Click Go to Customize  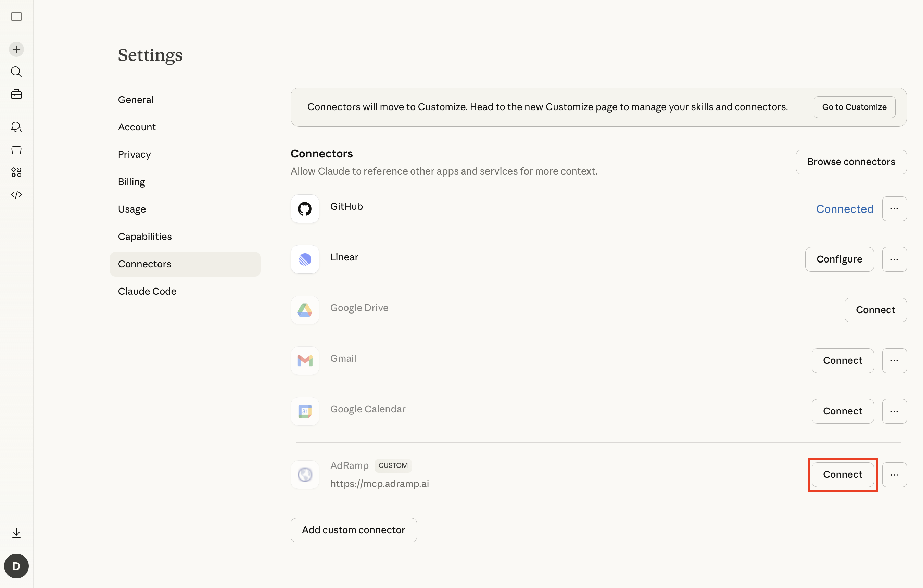coord(854,107)
